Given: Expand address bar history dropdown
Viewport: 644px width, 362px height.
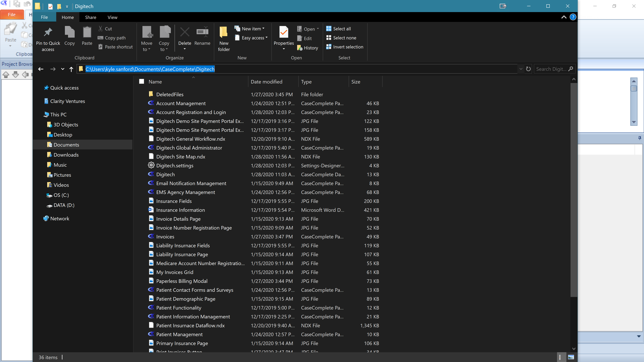Looking at the screenshot, I should coord(521,69).
